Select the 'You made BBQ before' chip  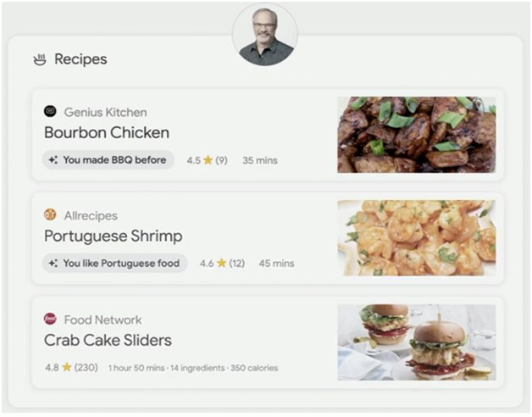pyautogui.click(x=108, y=160)
